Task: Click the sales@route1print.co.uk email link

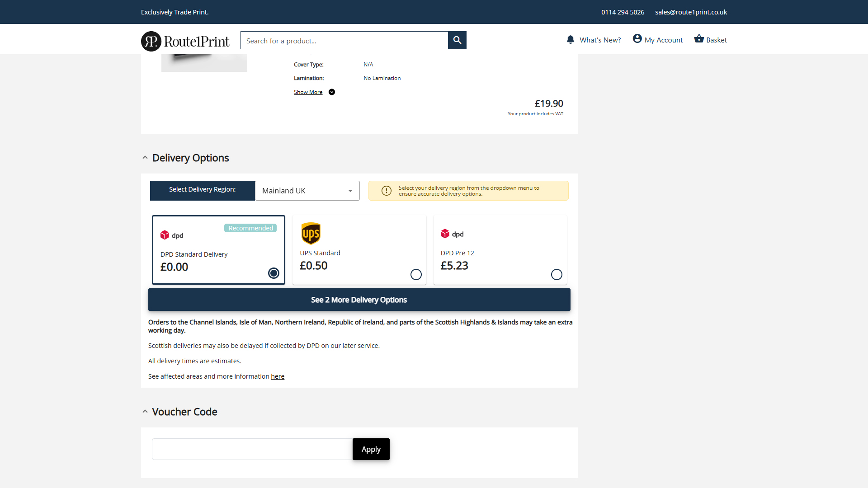Action: tap(691, 12)
